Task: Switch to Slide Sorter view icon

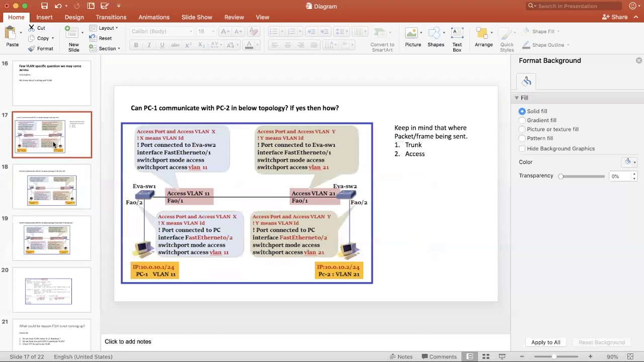Action: click(x=486, y=356)
